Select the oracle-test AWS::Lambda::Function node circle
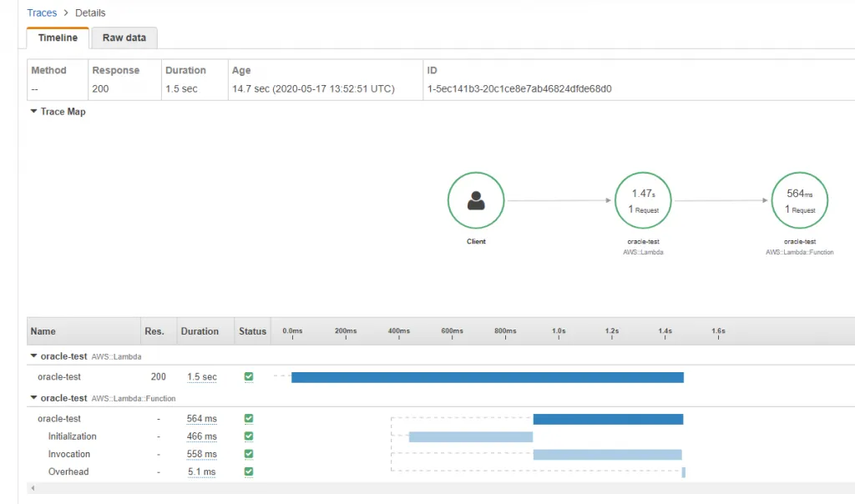Viewport: 855px width, 504px height. [x=800, y=200]
